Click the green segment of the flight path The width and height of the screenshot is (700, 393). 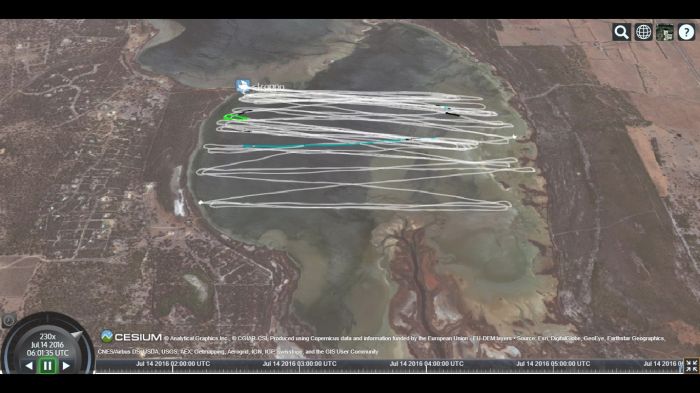(x=235, y=117)
